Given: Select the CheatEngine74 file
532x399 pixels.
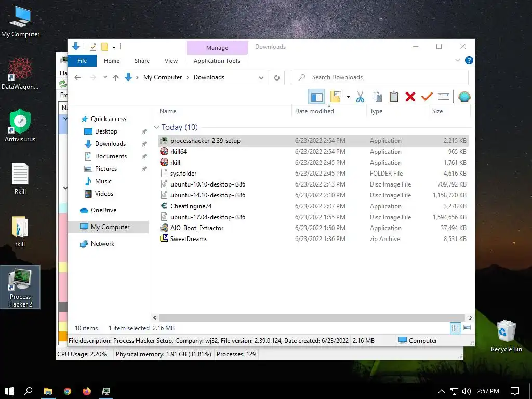Looking at the screenshot, I should click(313, 206).
